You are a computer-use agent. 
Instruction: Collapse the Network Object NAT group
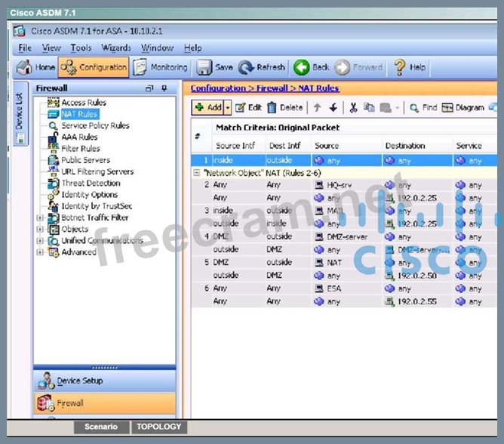(198, 172)
